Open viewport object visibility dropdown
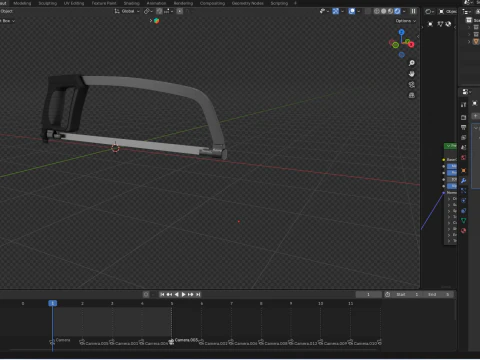 (x=324, y=11)
